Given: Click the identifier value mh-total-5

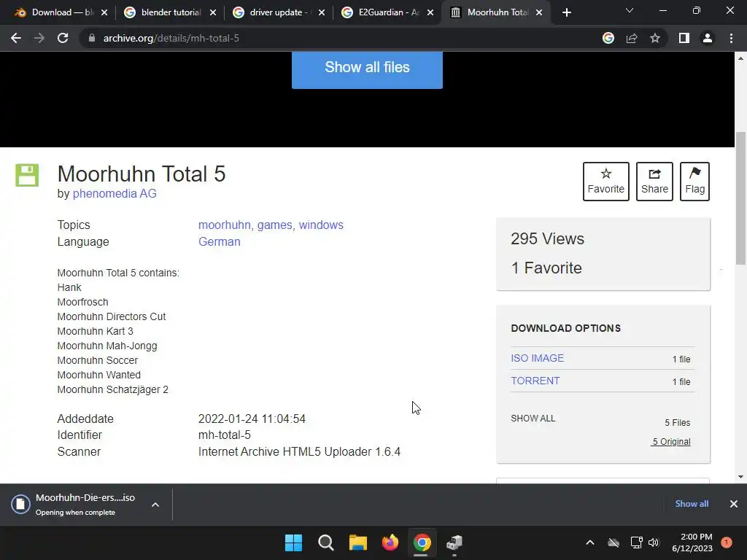Looking at the screenshot, I should click(225, 435).
